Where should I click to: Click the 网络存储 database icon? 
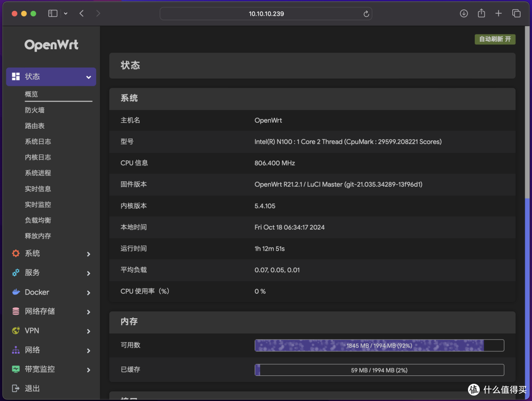tap(16, 311)
